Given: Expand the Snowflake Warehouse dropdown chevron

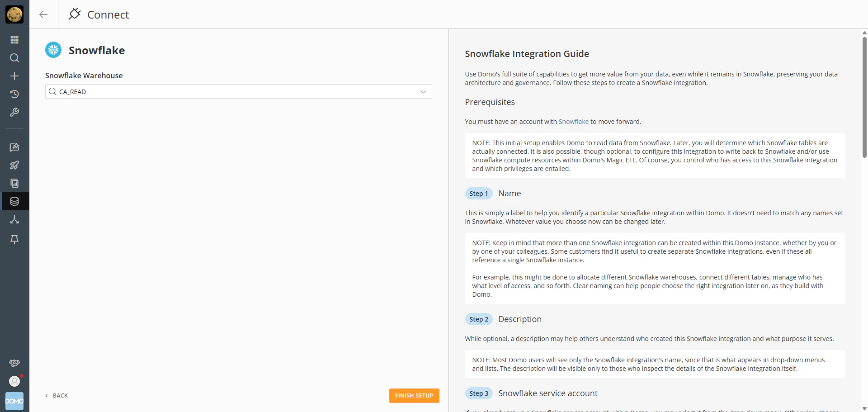Looking at the screenshot, I should pyautogui.click(x=423, y=91).
